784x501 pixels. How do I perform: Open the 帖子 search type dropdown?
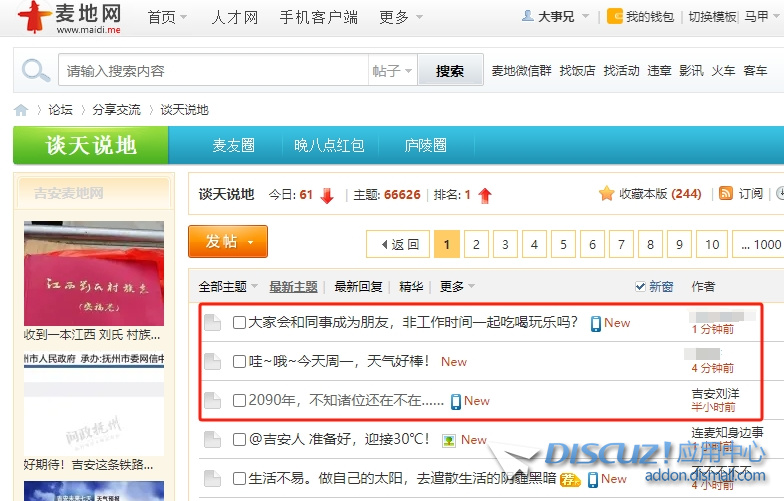click(x=392, y=71)
